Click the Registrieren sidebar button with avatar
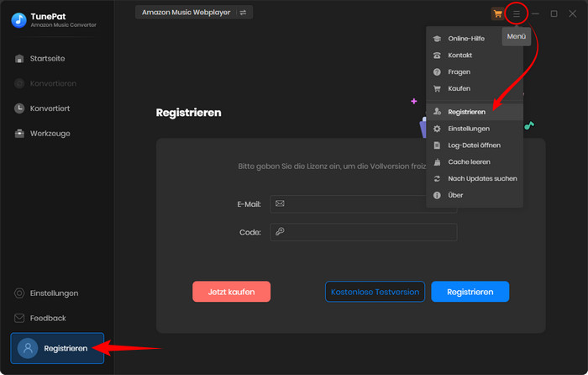 coord(57,348)
